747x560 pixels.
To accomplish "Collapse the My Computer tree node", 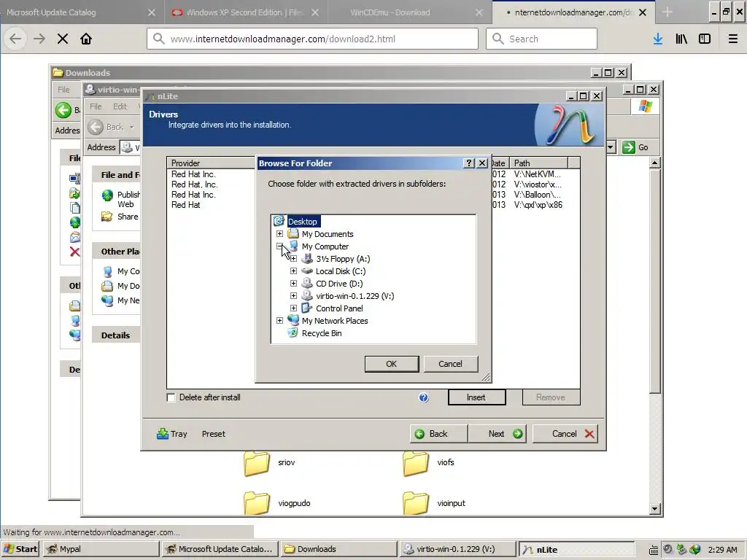I will click(x=279, y=246).
